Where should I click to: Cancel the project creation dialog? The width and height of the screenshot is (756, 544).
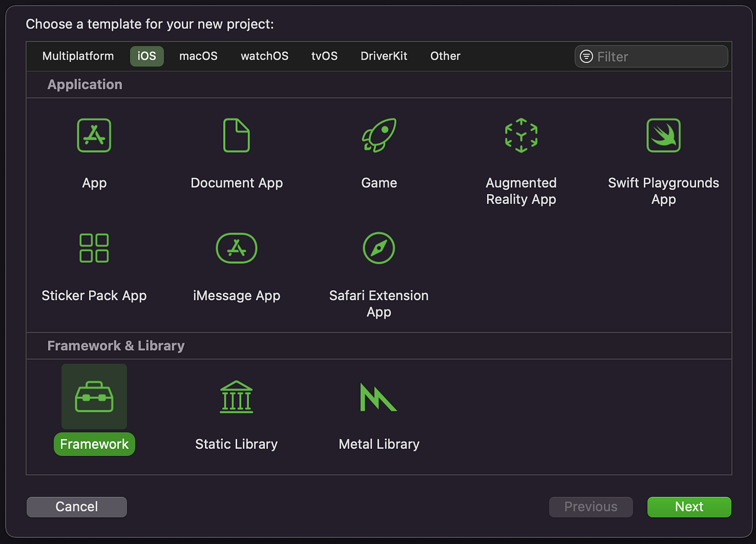pyautogui.click(x=76, y=507)
